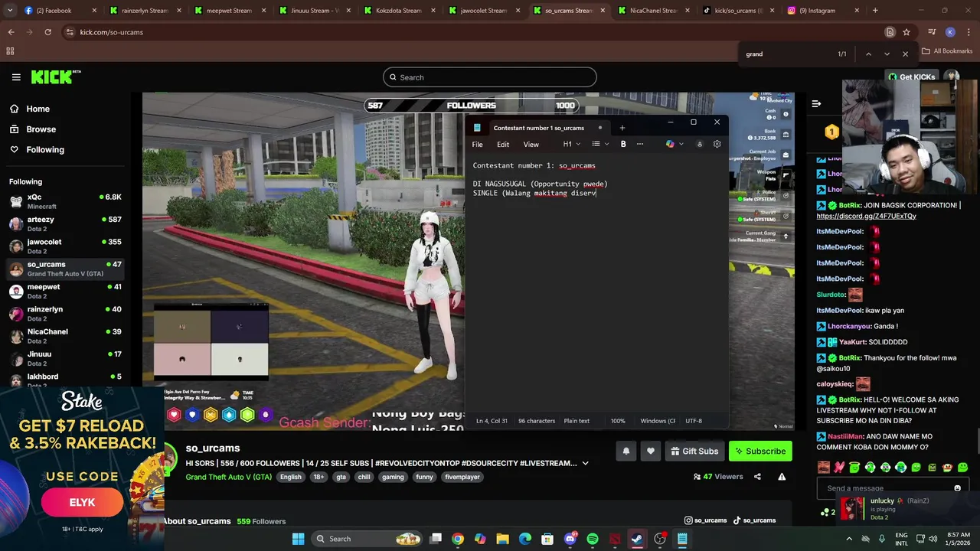Open meepwet channel in Following list
Image resolution: width=980 pixels, height=551 pixels.
[x=66, y=291]
